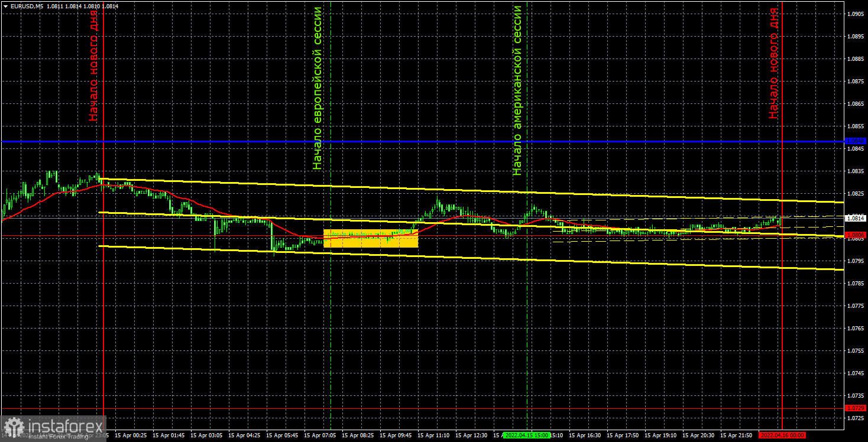Click the 1.0865 price axis label

pyautogui.click(x=855, y=103)
